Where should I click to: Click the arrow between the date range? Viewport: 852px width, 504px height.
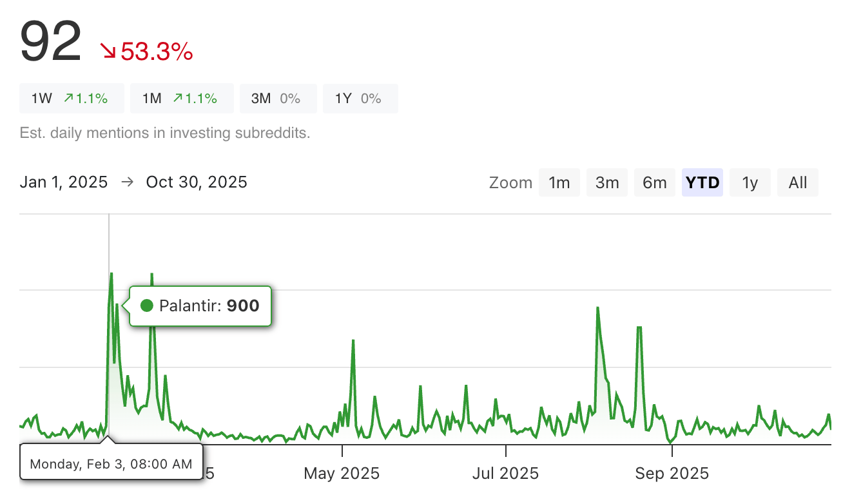(x=127, y=182)
